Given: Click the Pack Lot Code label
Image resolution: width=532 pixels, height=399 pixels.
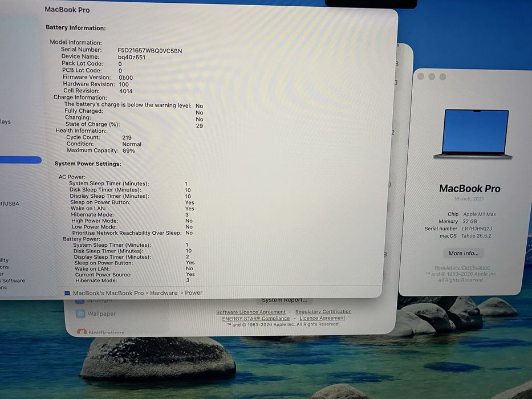Looking at the screenshot, I should point(83,63).
